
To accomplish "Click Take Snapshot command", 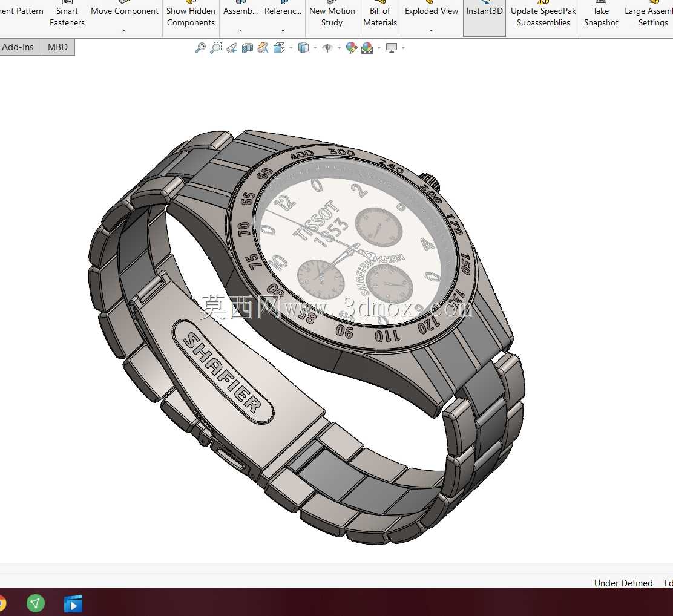I will point(601,16).
